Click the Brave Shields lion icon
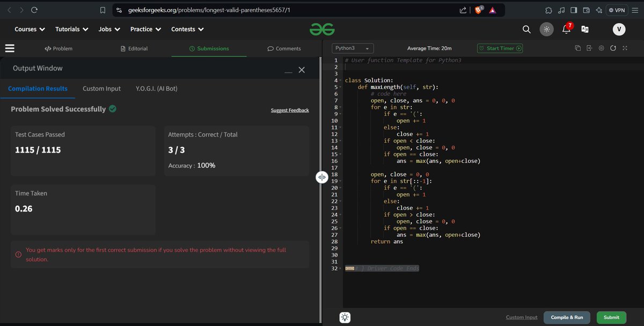Screen dimensions: 644x326 click(x=479, y=10)
